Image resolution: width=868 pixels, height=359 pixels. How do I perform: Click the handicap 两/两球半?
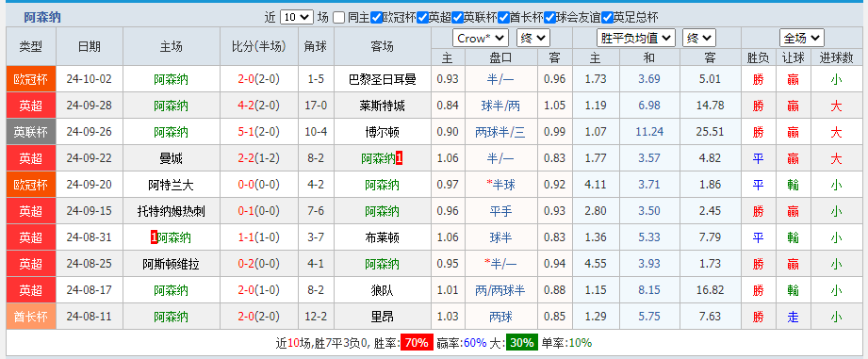tap(500, 290)
